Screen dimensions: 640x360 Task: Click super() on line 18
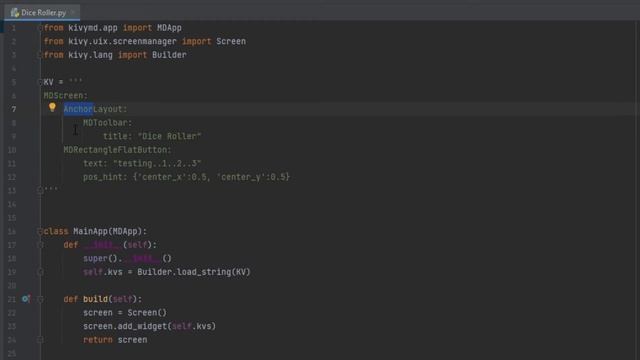[x=100, y=258]
